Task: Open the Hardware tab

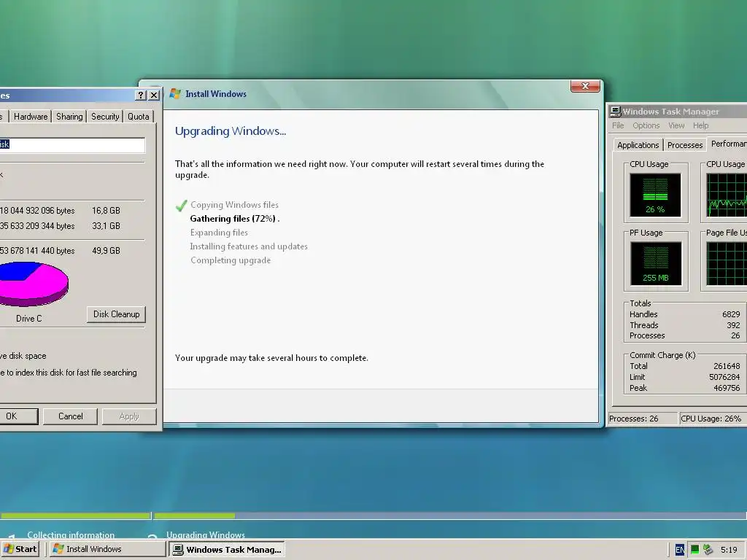Action: coord(31,116)
